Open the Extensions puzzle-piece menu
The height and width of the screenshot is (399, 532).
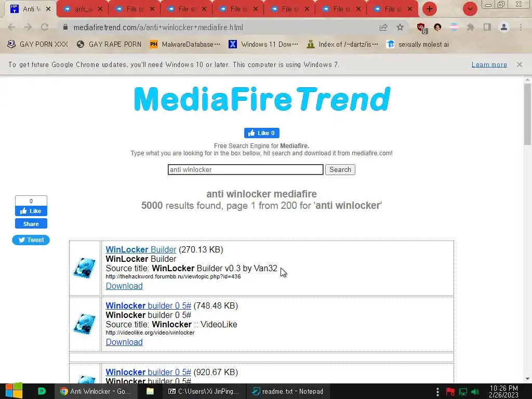471,28
